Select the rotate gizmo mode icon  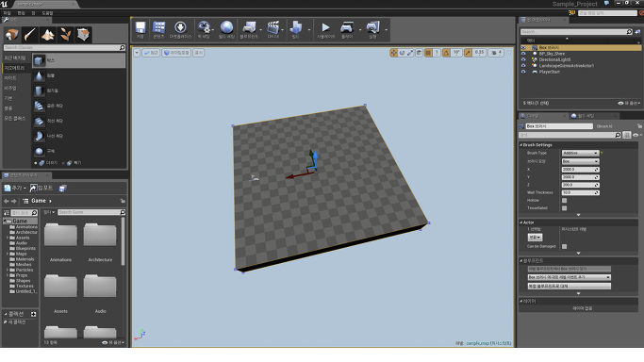[402, 53]
